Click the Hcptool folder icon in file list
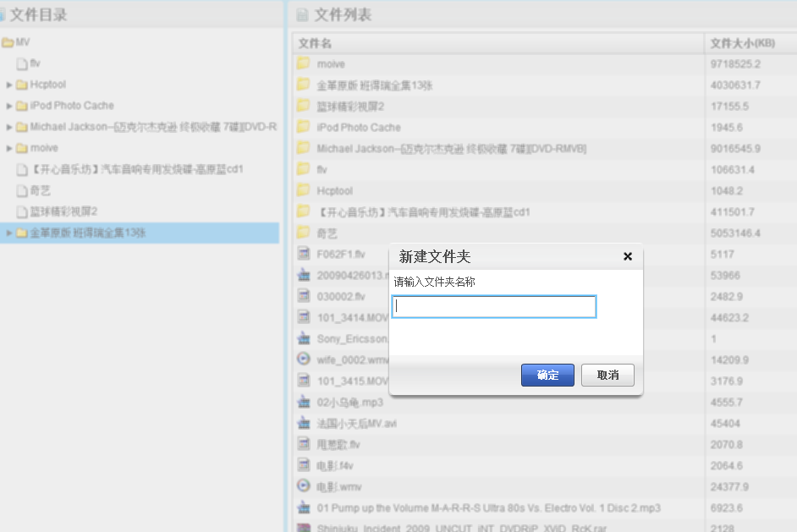The image size is (797, 532). [304, 190]
